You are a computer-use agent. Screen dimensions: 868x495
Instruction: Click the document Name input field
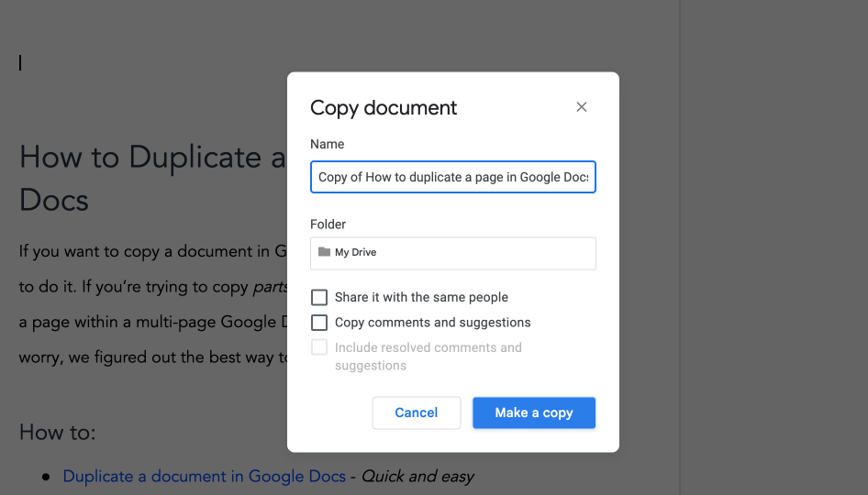coord(453,177)
